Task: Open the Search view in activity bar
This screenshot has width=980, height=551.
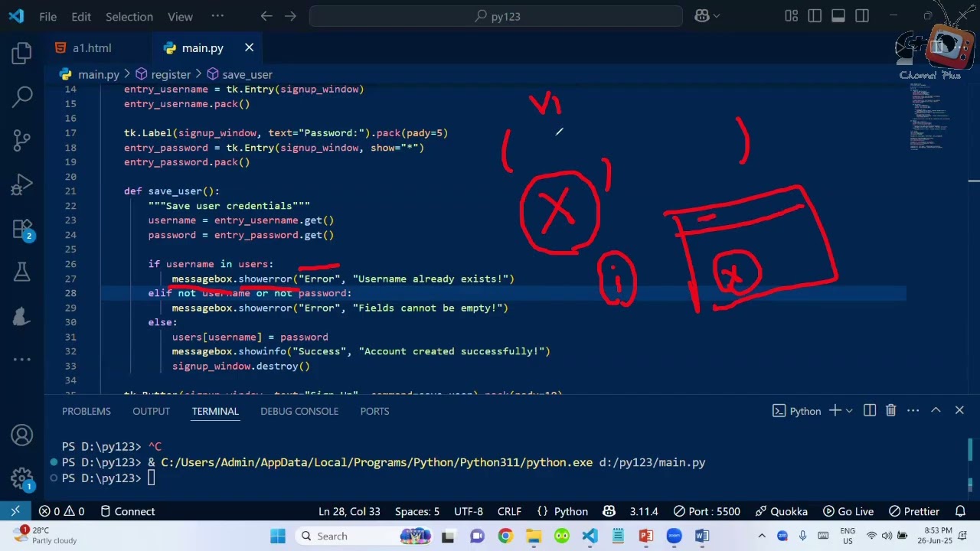Action: (21, 96)
